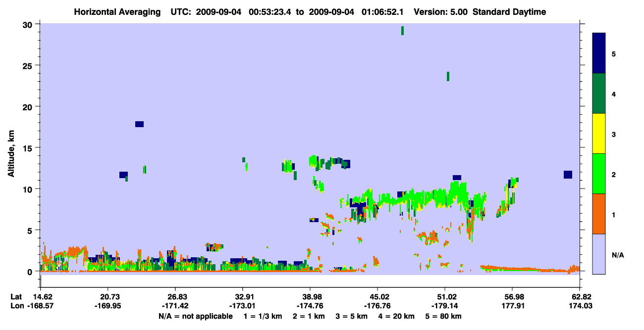The image size is (644, 330).
Task: Click the dark green color bar segment labeled 4
Action: [599, 94]
